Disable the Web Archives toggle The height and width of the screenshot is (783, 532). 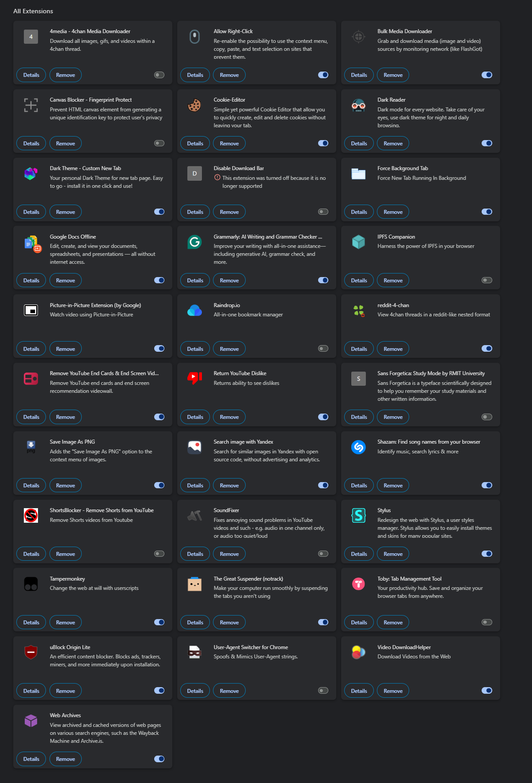[x=159, y=759]
